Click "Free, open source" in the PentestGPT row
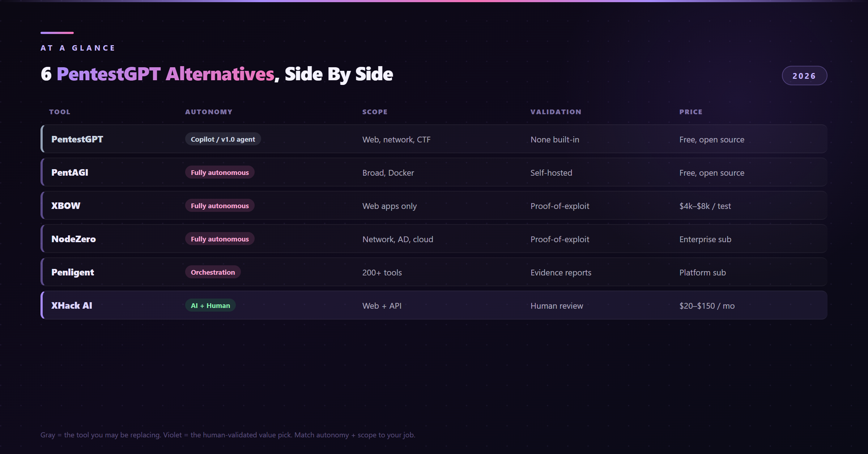The width and height of the screenshot is (868, 454). (712, 140)
